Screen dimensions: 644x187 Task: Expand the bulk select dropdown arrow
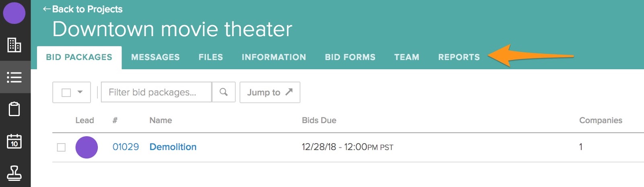click(x=80, y=92)
